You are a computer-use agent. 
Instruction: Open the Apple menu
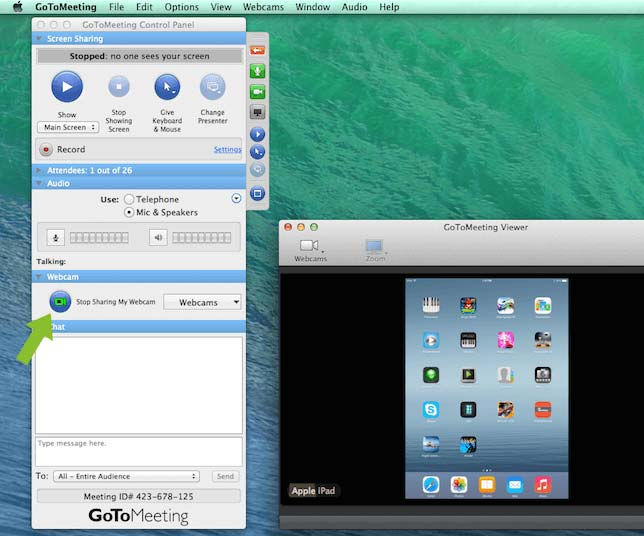point(17,7)
